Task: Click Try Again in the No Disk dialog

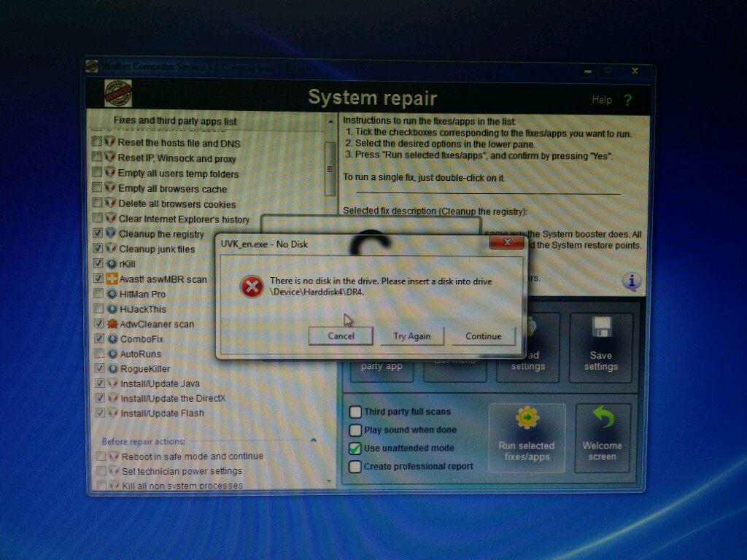Action: click(x=411, y=336)
